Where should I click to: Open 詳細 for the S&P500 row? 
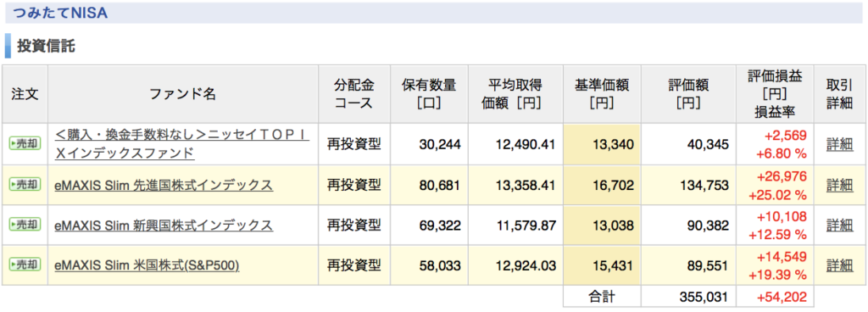[839, 265]
